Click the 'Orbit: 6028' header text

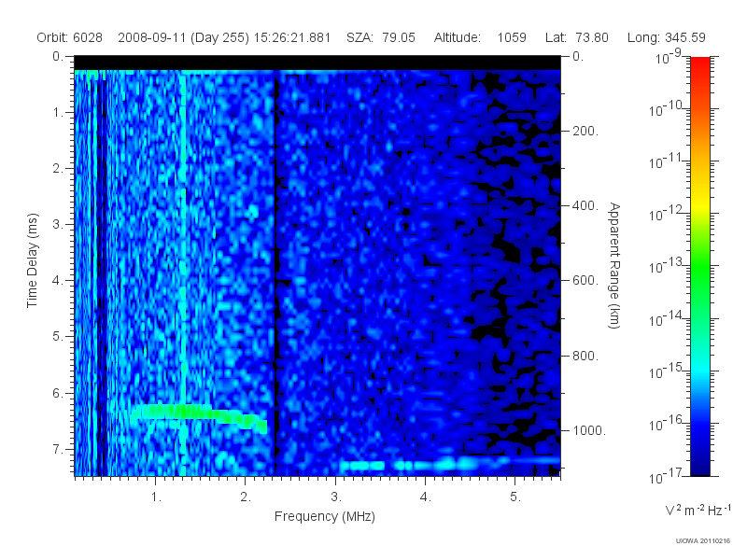pyautogui.click(x=69, y=37)
